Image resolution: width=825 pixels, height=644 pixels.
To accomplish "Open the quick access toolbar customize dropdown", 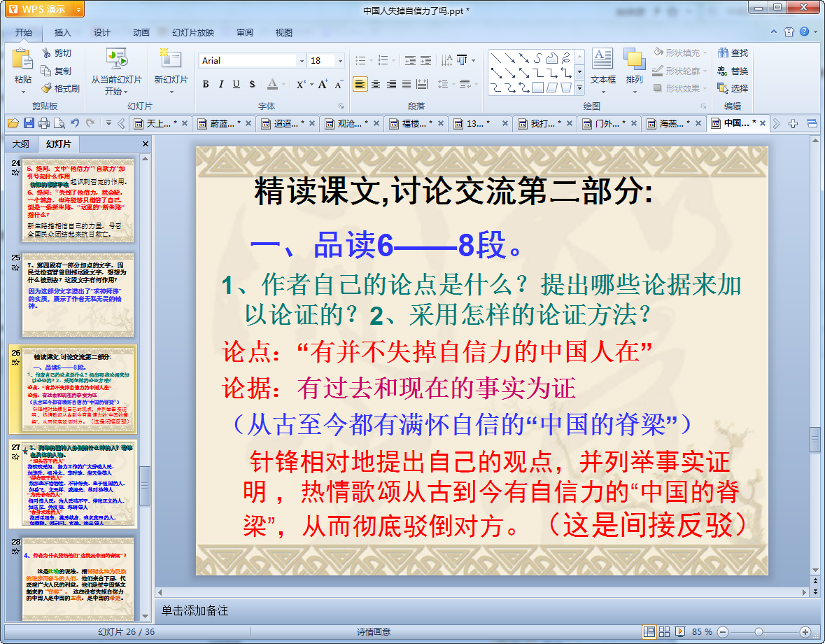I will [x=108, y=124].
